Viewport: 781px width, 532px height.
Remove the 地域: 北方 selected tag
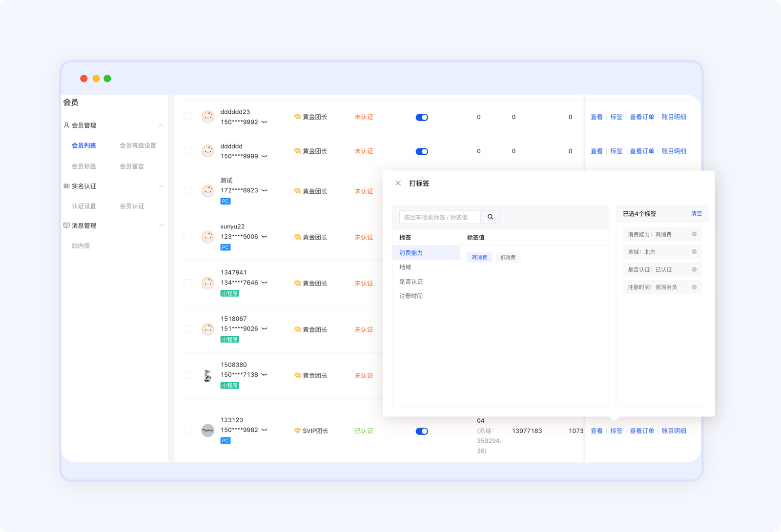[x=694, y=252]
